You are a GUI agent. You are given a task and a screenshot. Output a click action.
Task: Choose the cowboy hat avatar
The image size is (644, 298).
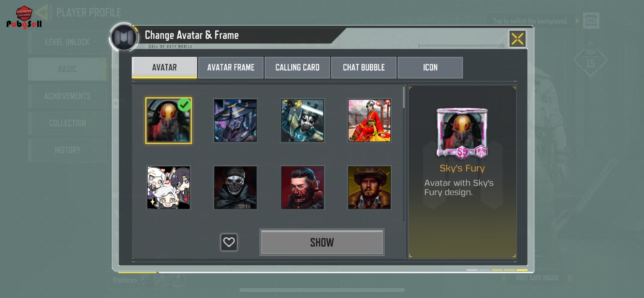click(369, 187)
